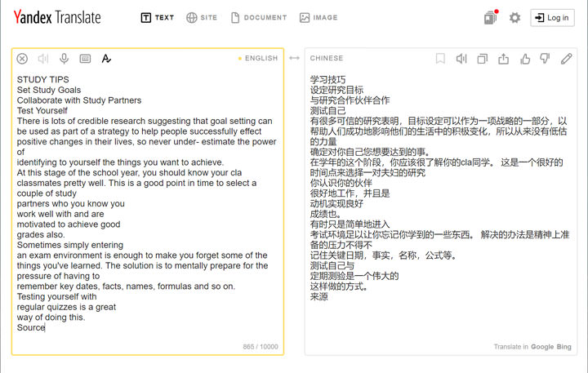Click the 'Test Yourself' source line
Viewport: 588px width, 373px height.
[x=42, y=110]
